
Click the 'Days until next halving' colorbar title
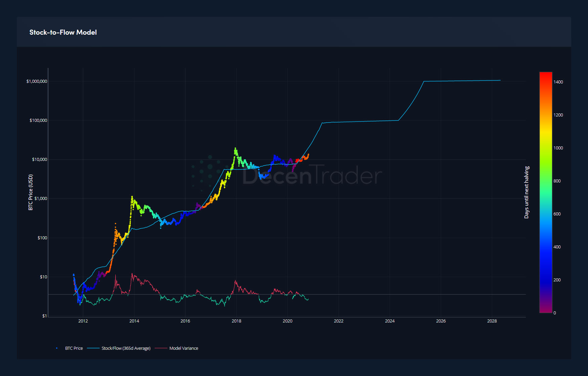526,192
